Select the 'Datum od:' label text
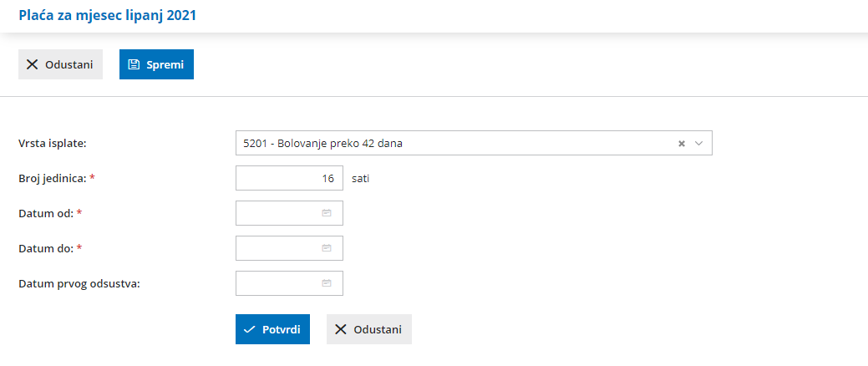Image resolution: width=868 pixels, height=366 pixels. click(46, 213)
